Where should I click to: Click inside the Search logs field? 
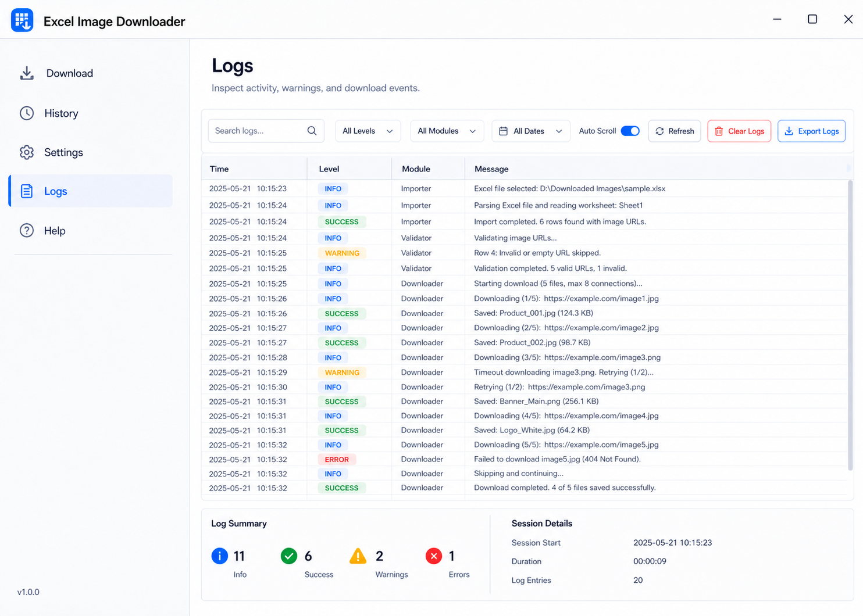266,131
